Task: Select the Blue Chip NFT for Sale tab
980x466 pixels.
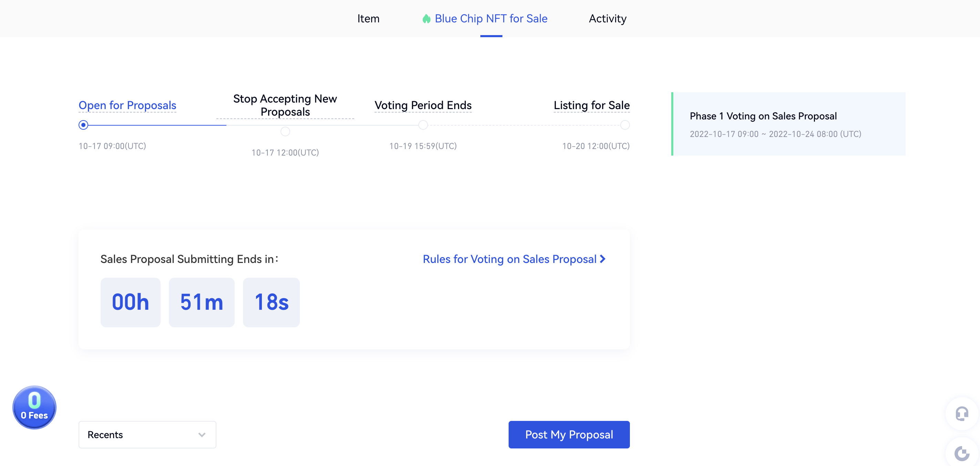Action: coord(491,19)
